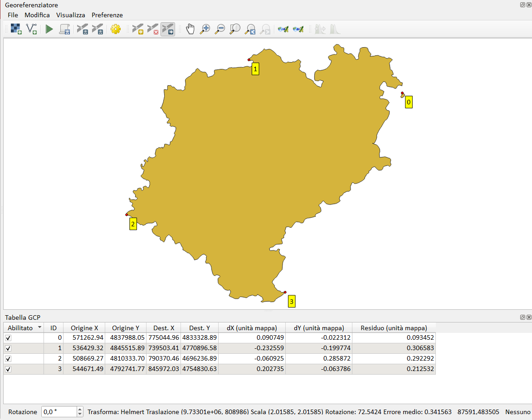Sort table by Residuo column header

(x=394, y=328)
